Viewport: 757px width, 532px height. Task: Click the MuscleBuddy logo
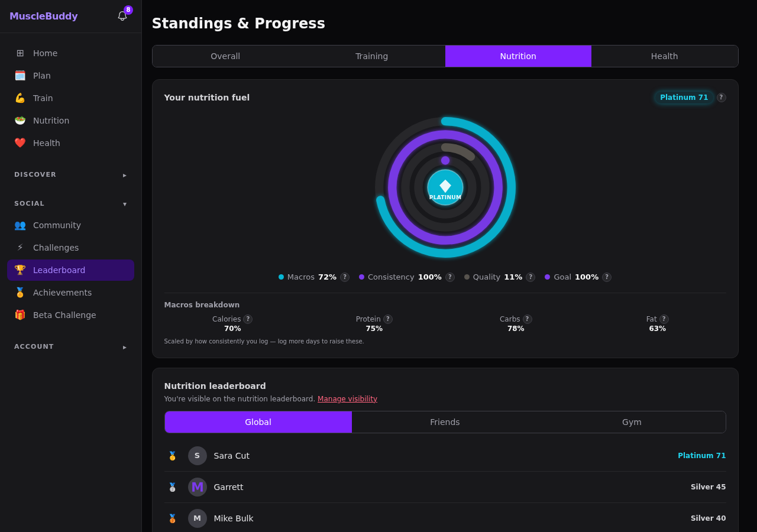(x=44, y=17)
